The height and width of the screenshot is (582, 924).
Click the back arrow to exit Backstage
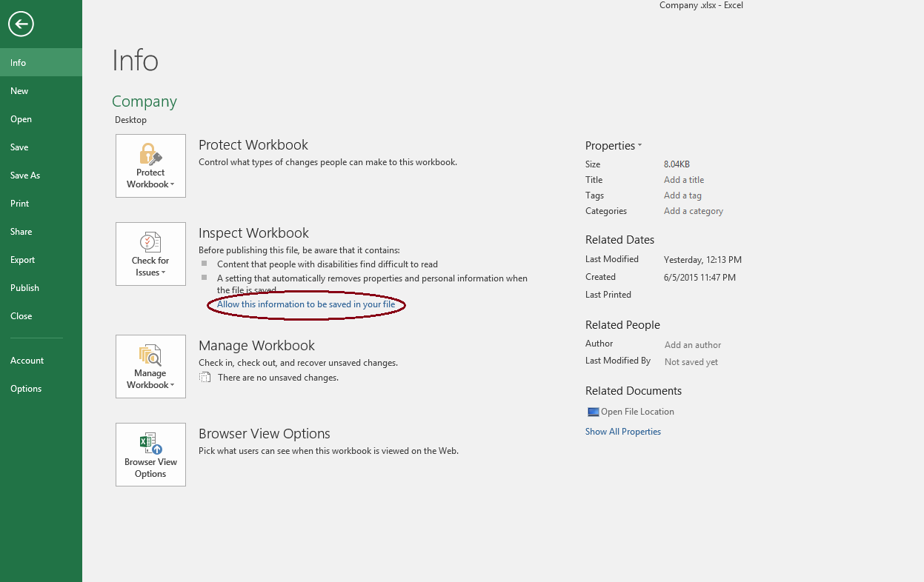point(21,24)
